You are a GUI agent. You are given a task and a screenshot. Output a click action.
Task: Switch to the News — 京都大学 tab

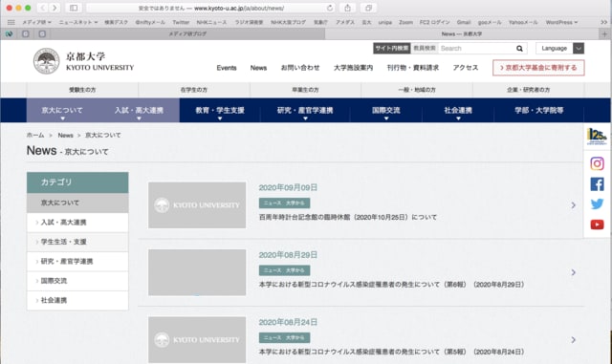tap(462, 34)
